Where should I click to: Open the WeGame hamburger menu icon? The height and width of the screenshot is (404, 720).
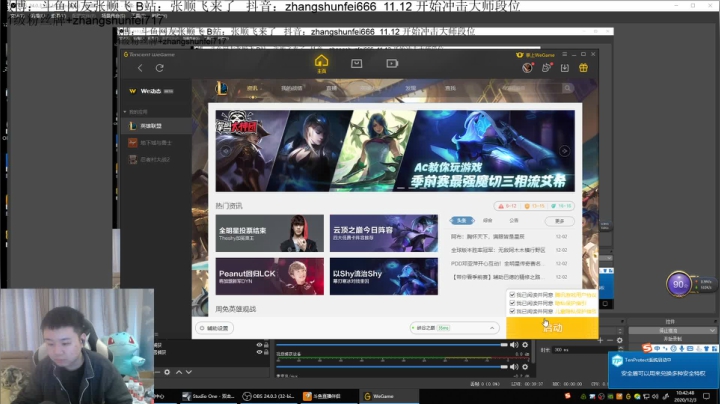point(565,54)
